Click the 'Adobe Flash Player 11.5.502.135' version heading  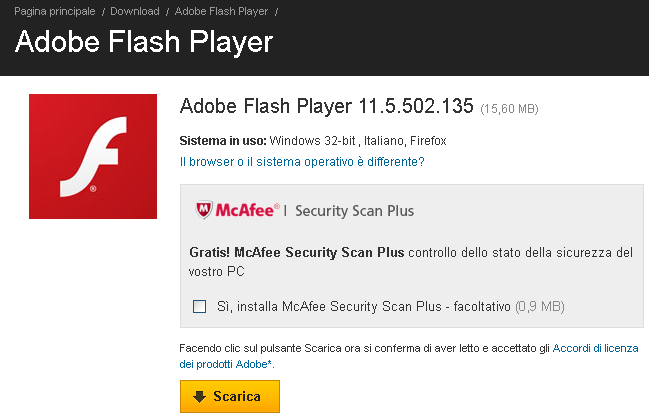(326, 106)
